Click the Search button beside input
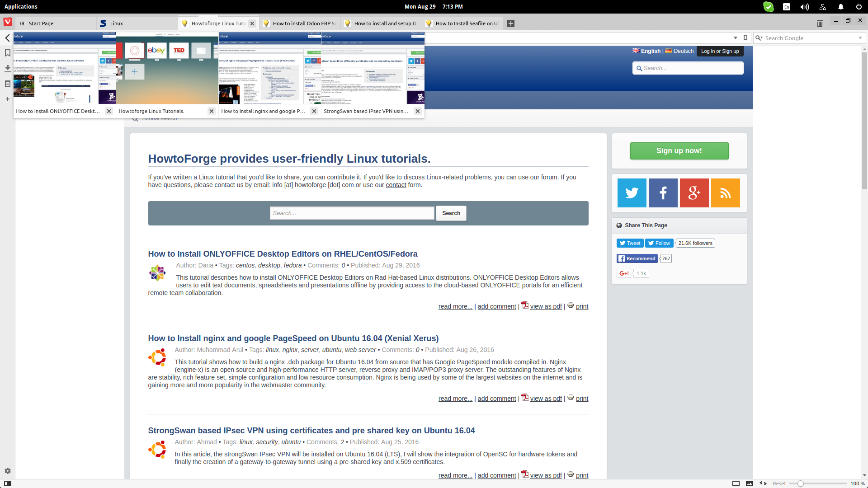The width and height of the screenshot is (868, 488). [x=451, y=213]
